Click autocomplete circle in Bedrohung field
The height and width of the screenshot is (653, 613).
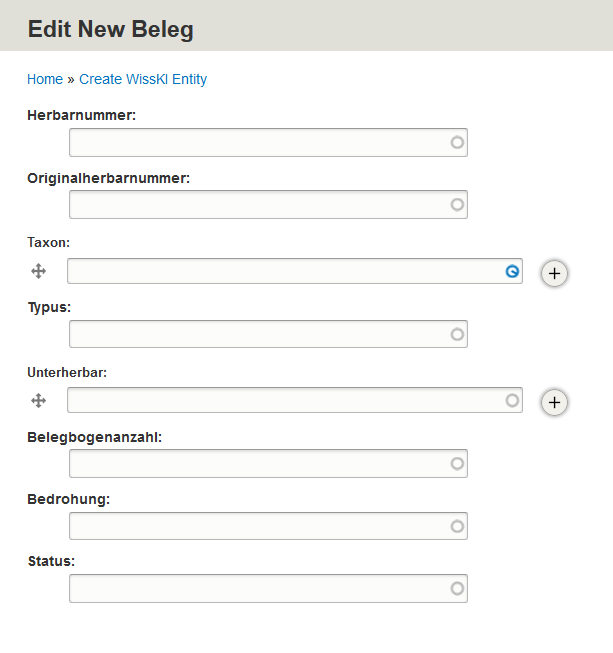457,526
